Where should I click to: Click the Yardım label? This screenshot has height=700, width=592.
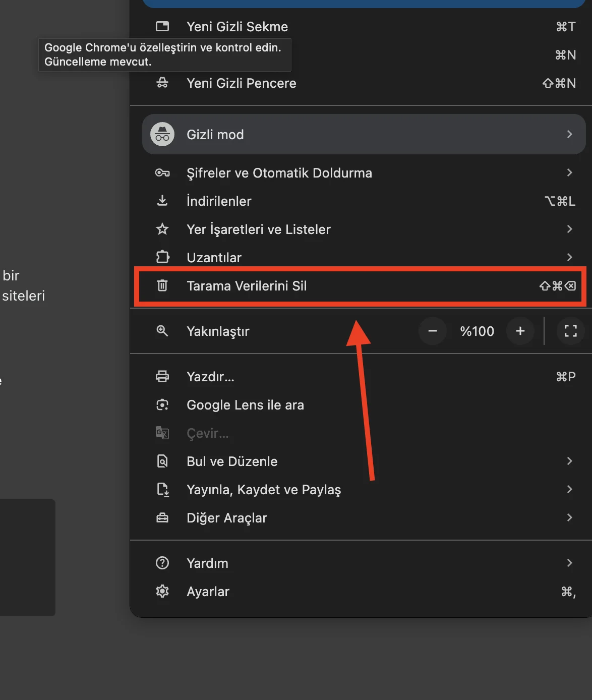pos(207,563)
